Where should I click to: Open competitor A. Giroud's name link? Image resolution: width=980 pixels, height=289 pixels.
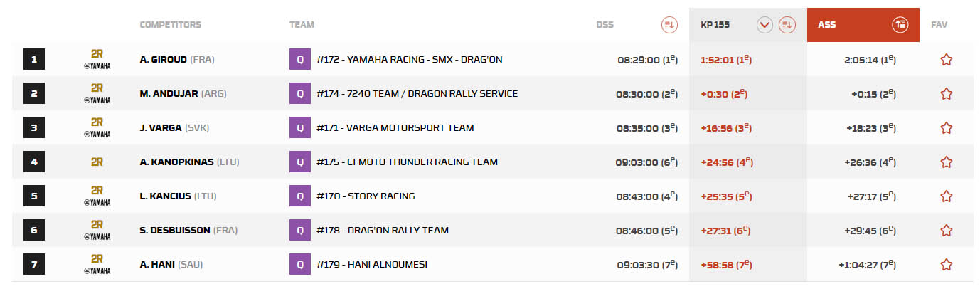(164, 60)
